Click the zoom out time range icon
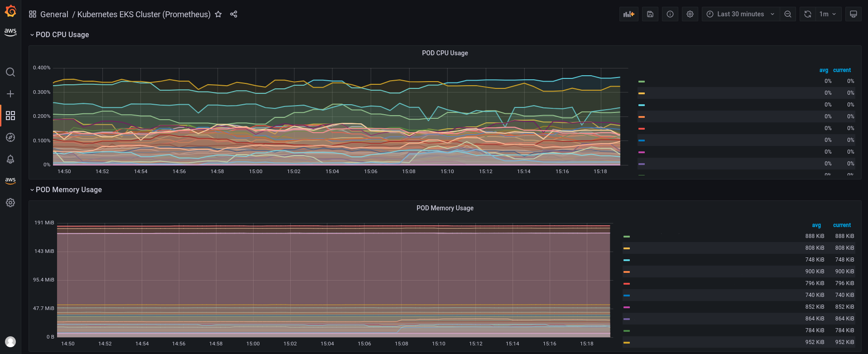Viewport: 868px width, 354px height. 788,14
